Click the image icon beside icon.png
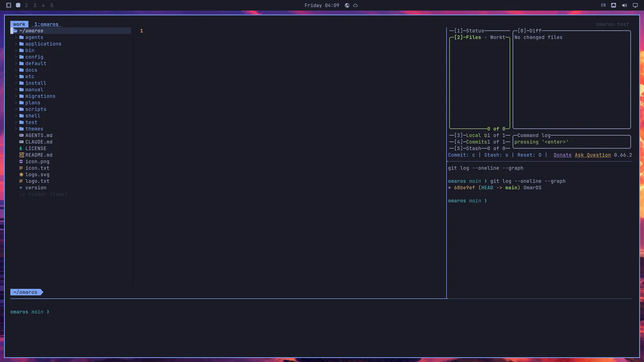Image resolution: width=644 pixels, height=362 pixels. tap(21, 162)
